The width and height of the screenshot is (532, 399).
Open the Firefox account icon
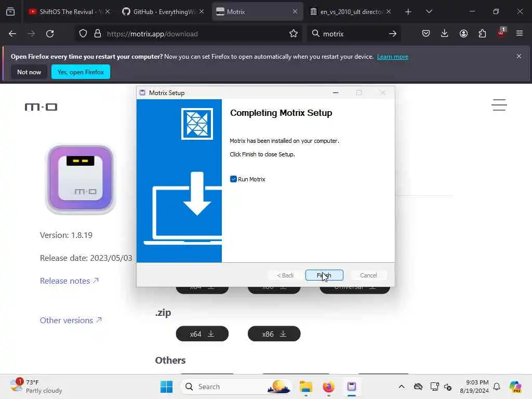[463, 34]
